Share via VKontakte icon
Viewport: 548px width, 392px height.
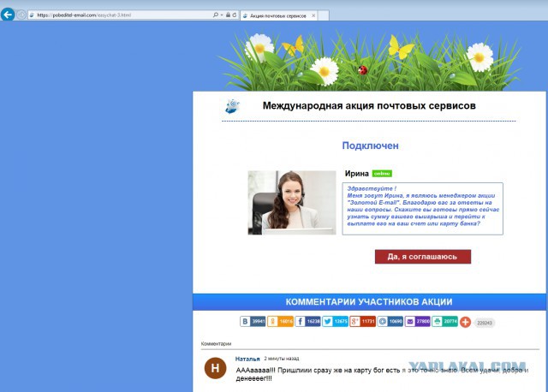coord(246,322)
